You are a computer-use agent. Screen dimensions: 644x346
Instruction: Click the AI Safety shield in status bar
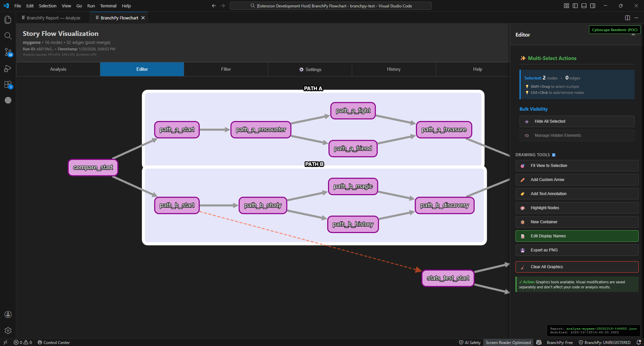pos(470,342)
